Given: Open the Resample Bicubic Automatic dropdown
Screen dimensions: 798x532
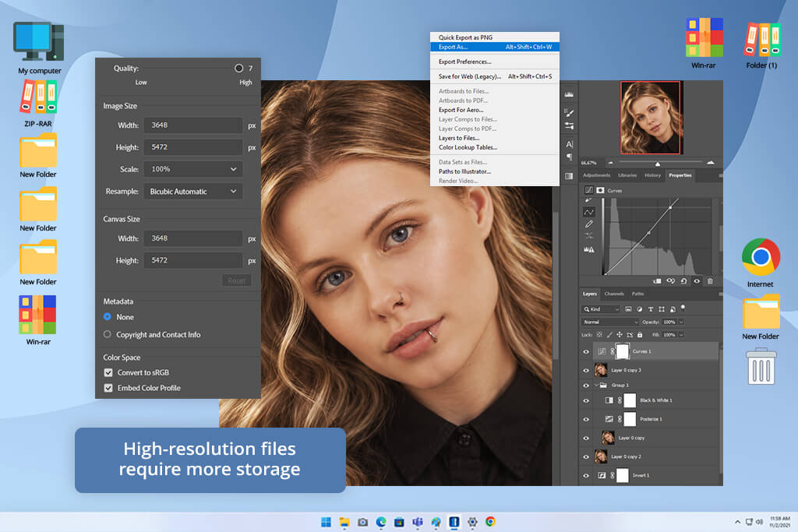Looking at the screenshot, I should pyautogui.click(x=193, y=192).
